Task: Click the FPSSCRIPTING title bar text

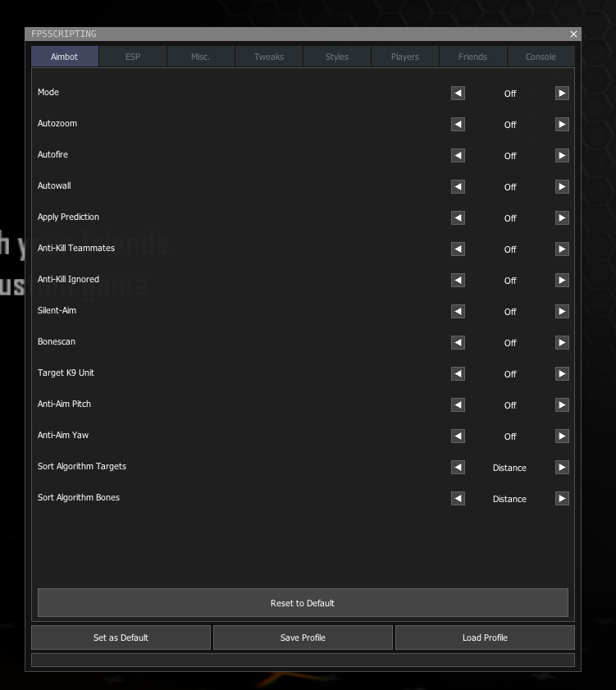Action: 64,34
